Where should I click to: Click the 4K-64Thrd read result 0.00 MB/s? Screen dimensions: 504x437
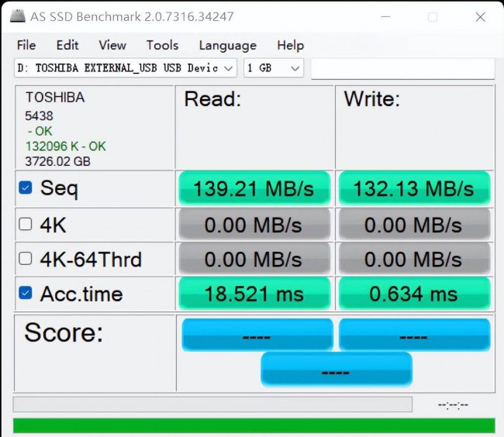coord(254,259)
